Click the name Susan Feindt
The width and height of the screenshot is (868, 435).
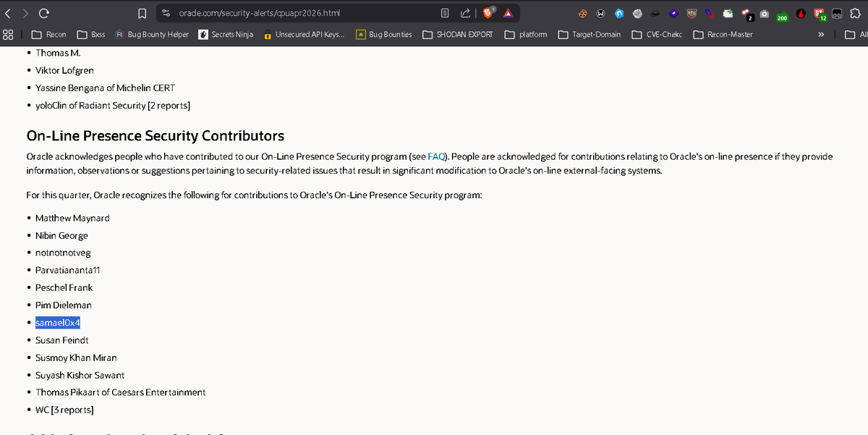pyautogui.click(x=61, y=339)
